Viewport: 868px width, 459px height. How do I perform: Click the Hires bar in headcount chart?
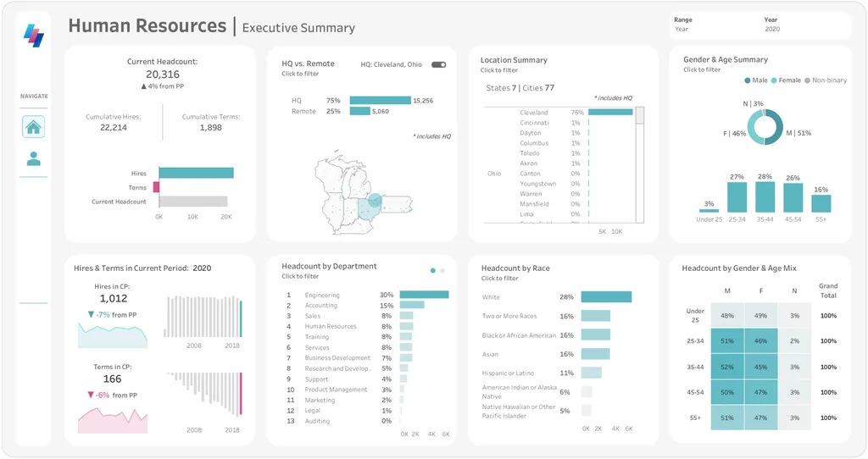point(197,173)
